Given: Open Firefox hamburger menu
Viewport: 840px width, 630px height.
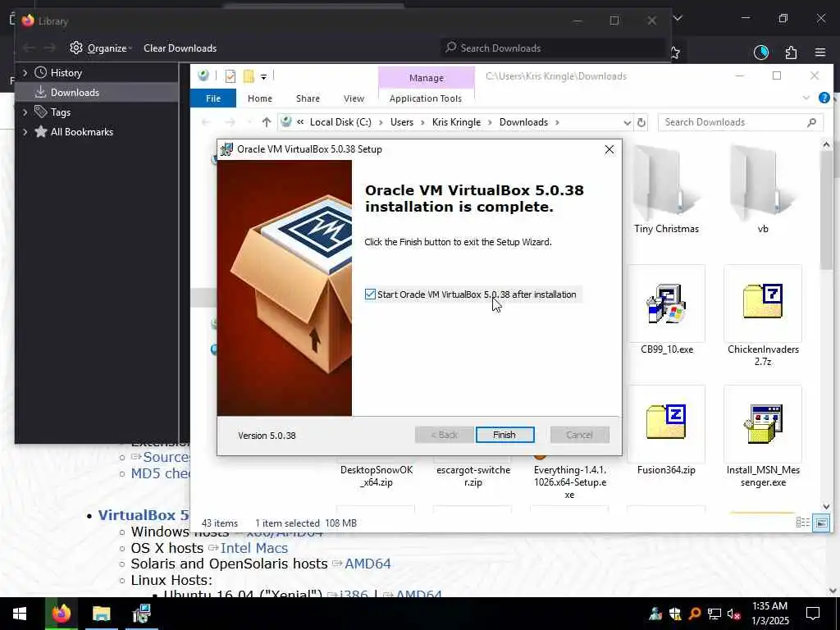Looking at the screenshot, I should coord(820,52).
